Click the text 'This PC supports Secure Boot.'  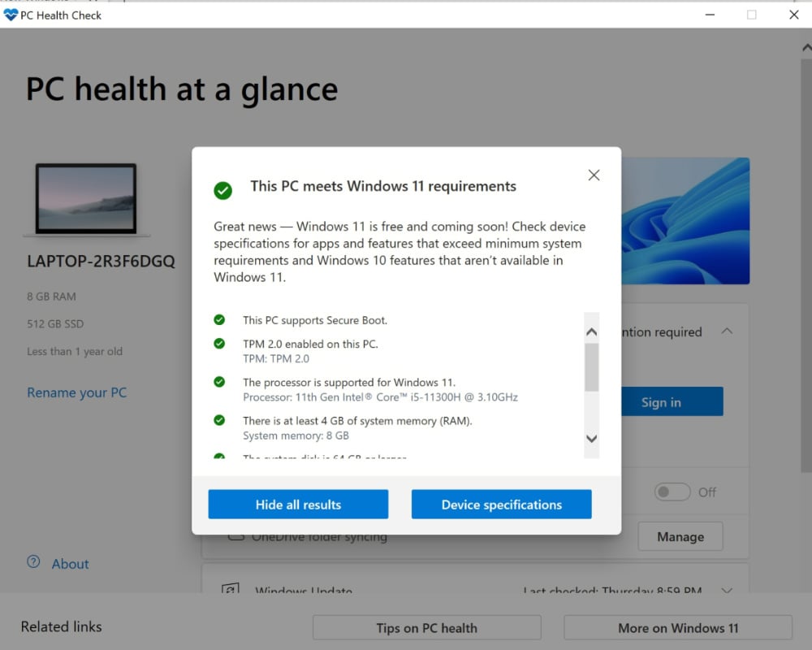(x=315, y=320)
